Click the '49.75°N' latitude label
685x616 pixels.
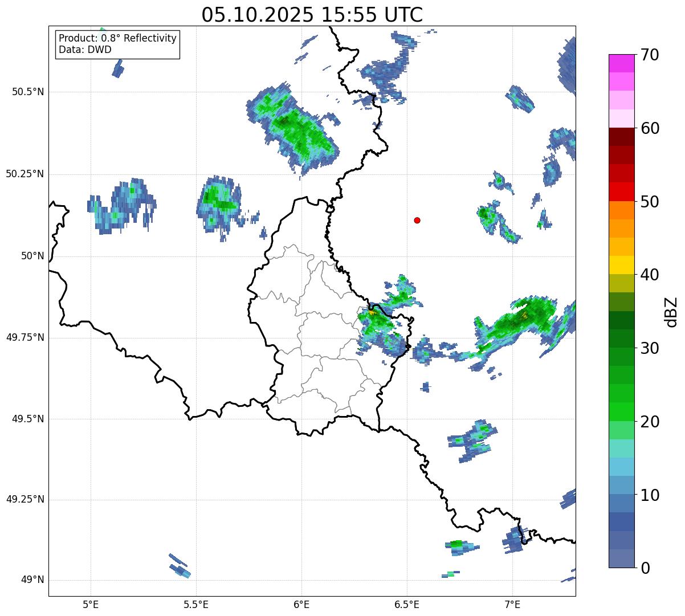tap(25, 337)
